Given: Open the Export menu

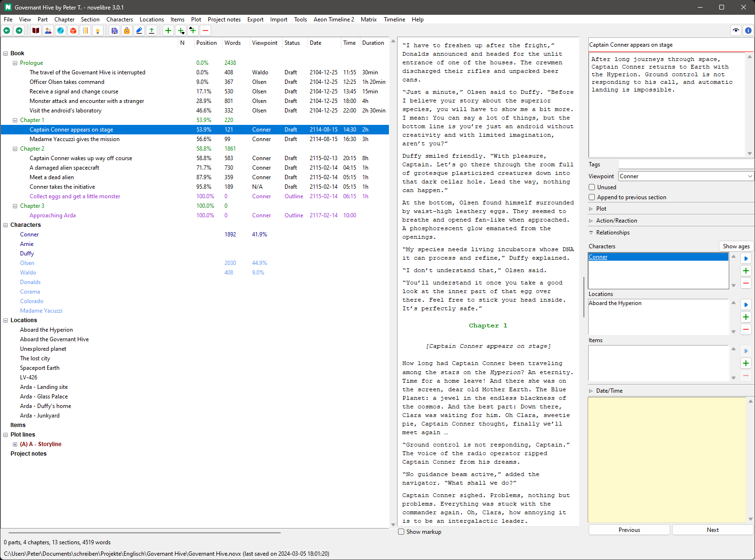Looking at the screenshot, I should (255, 20).
